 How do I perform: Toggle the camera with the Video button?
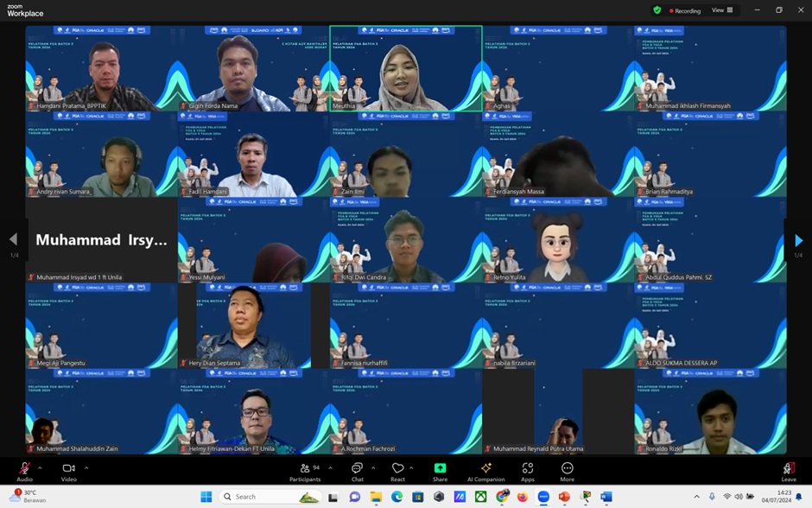(x=68, y=469)
